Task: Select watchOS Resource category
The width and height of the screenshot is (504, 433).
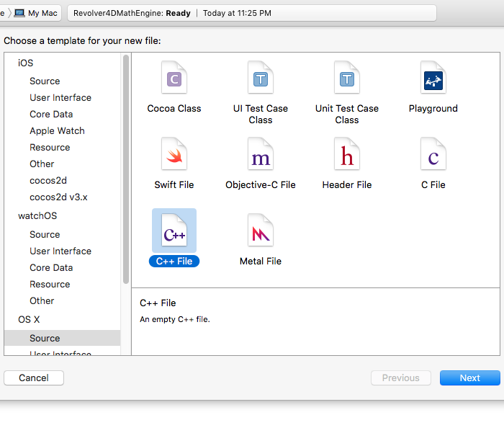Action: click(50, 285)
